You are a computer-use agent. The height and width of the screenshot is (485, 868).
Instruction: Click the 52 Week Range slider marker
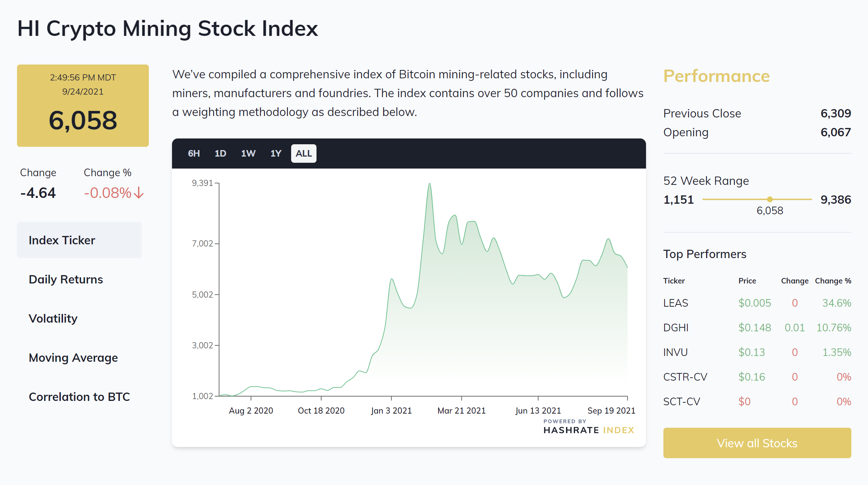coord(770,199)
